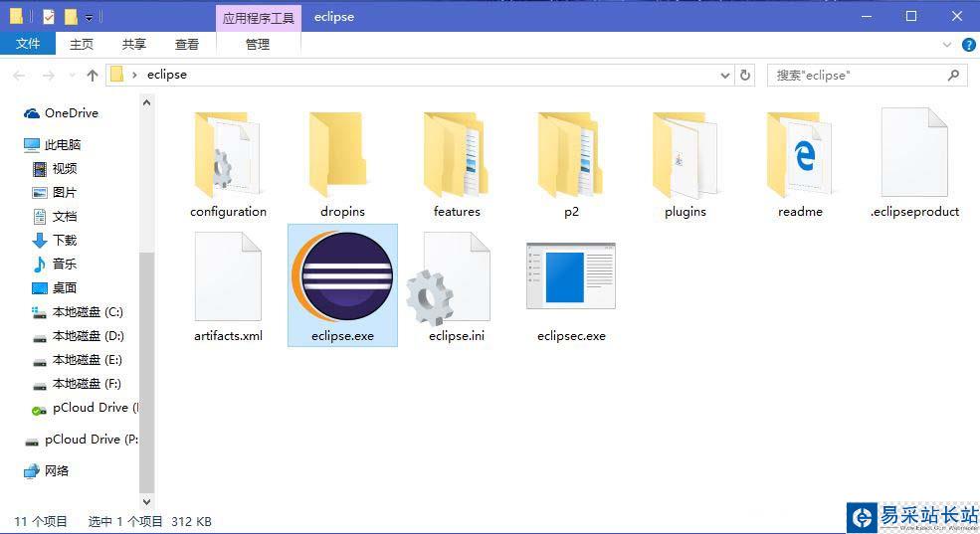Click the artifacts.xml file name label

click(x=228, y=336)
